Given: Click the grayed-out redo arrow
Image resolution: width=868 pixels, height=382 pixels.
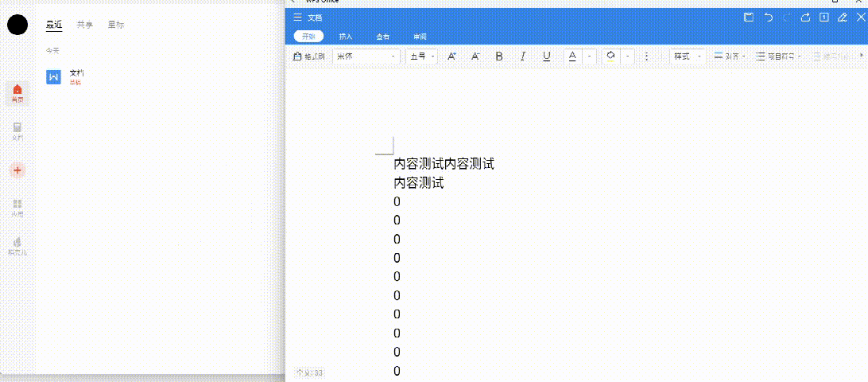Looking at the screenshot, I should coord(787,18).
